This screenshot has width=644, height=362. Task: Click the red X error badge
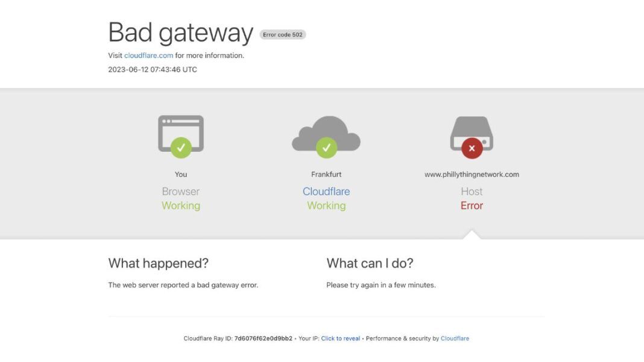point(472,148)
